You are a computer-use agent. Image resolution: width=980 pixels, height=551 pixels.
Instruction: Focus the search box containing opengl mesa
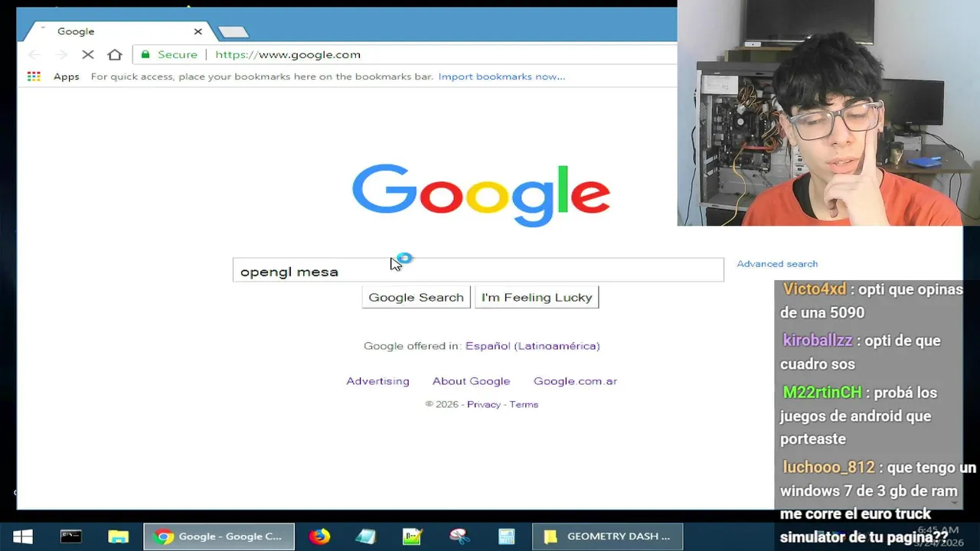478,270
